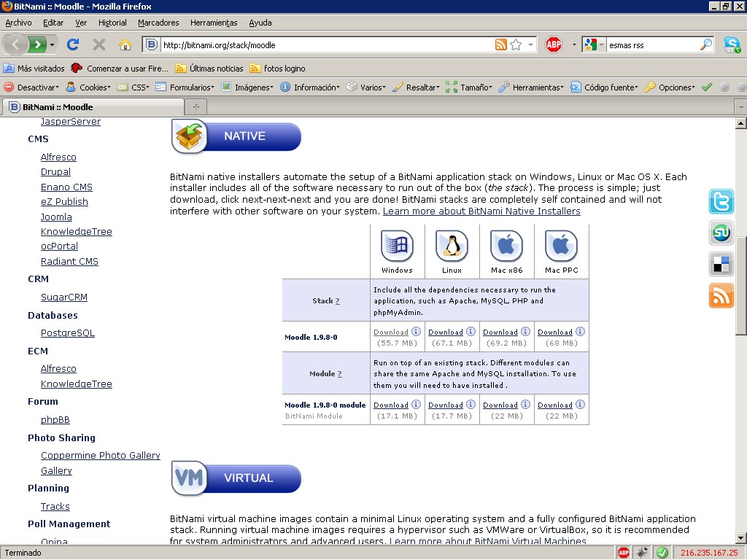Open the Historial menu
The width and height of the screenshot is (747, 560).
pyautogui.click(x=112, y=23)
